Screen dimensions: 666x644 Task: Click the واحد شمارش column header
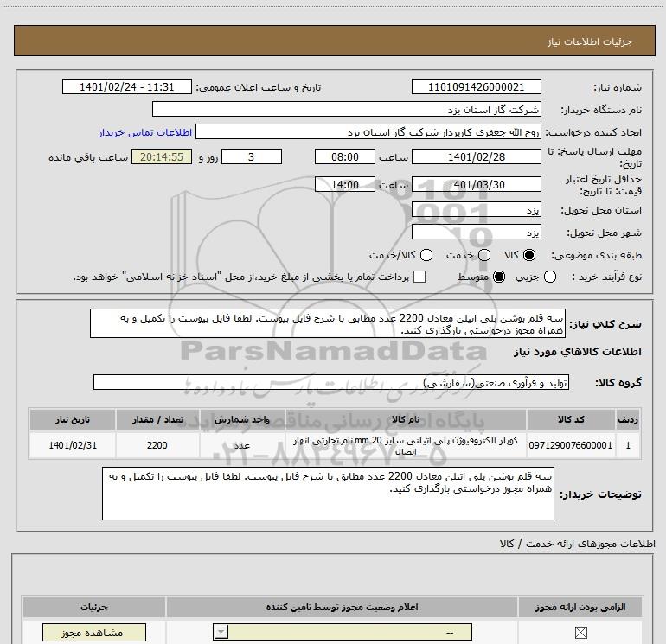241,419
